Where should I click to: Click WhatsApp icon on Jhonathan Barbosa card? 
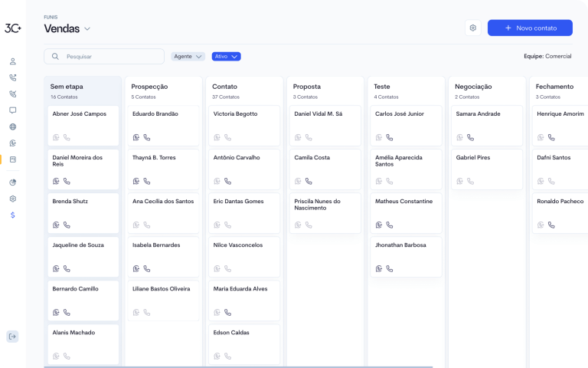point(379,268)
